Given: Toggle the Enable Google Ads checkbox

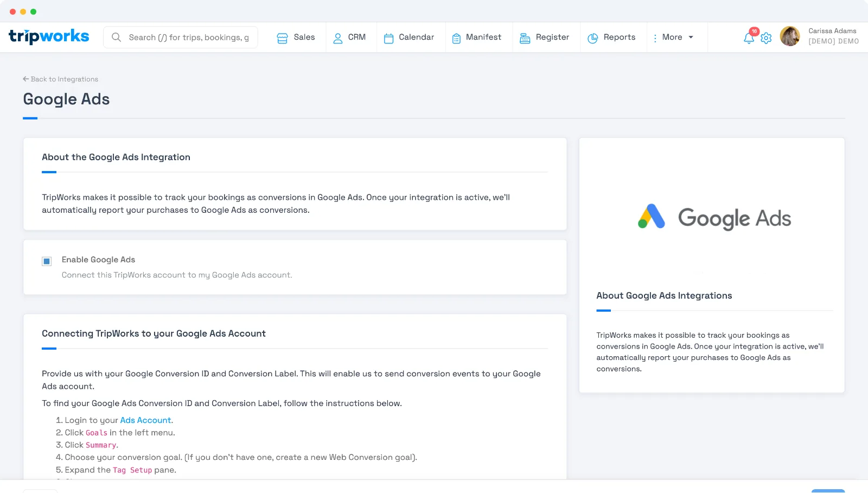Looking at the screenshot, I should (47, 261).
